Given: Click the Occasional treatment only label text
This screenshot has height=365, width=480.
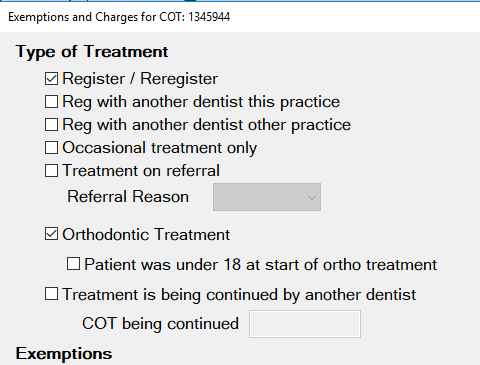Looking at the screenshot, I should point(160,148).
